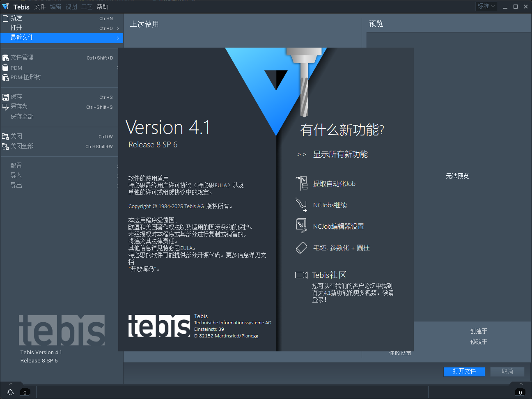This screenshot has width=532, height=399.
Task: Click the PDM-图形树 icon
Action: click(5, 78)
